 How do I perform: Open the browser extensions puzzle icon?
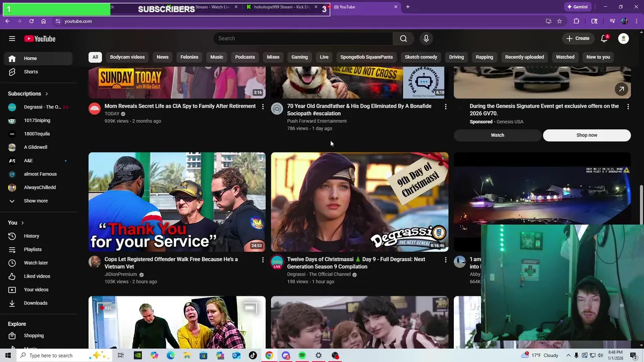(577, 21)
